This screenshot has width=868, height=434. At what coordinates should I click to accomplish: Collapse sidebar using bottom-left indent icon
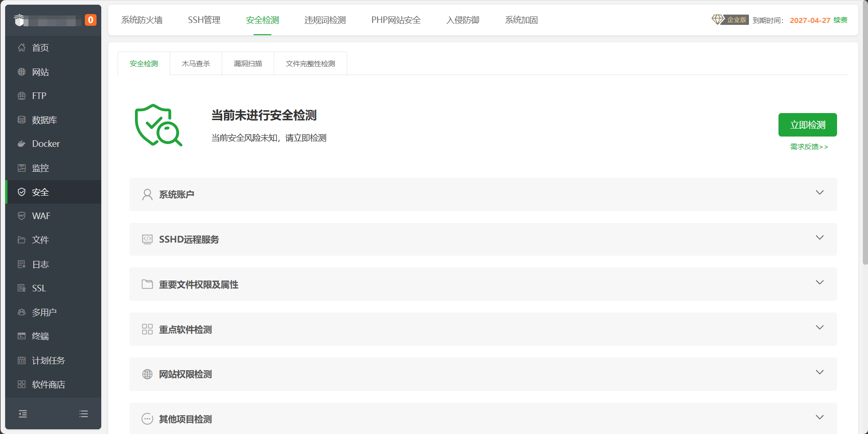point(22,414)
